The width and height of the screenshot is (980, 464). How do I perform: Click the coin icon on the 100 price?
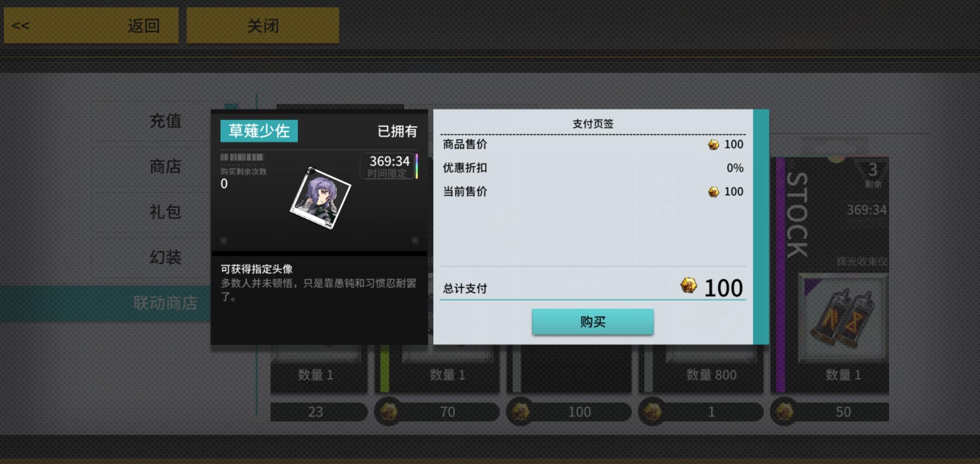521,412
